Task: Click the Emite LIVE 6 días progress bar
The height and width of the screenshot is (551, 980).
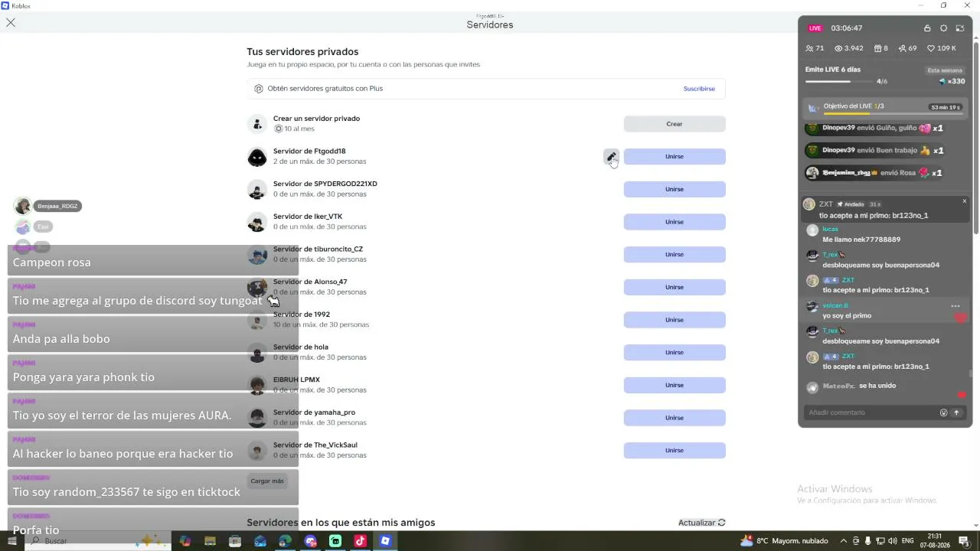Action: coord(839,81)
